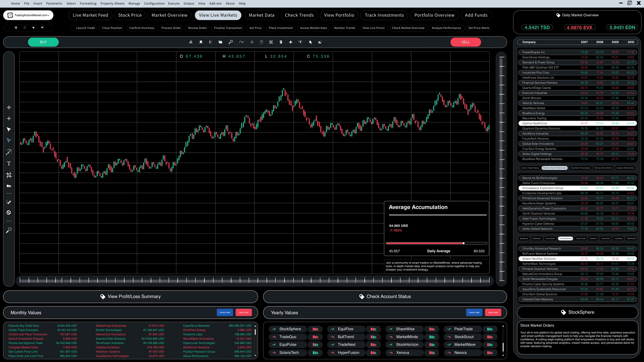
Task: Open the Parametric menu
Action: 54,3
